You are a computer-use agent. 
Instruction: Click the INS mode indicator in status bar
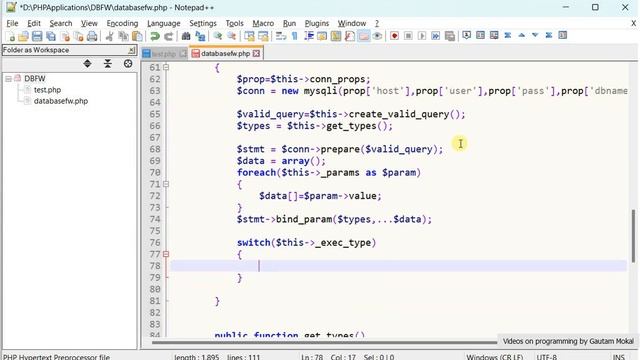point(619,357)
